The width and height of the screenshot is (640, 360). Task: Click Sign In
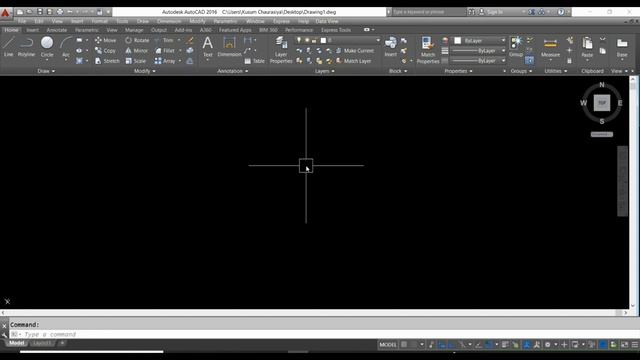(x=491, y=12)
